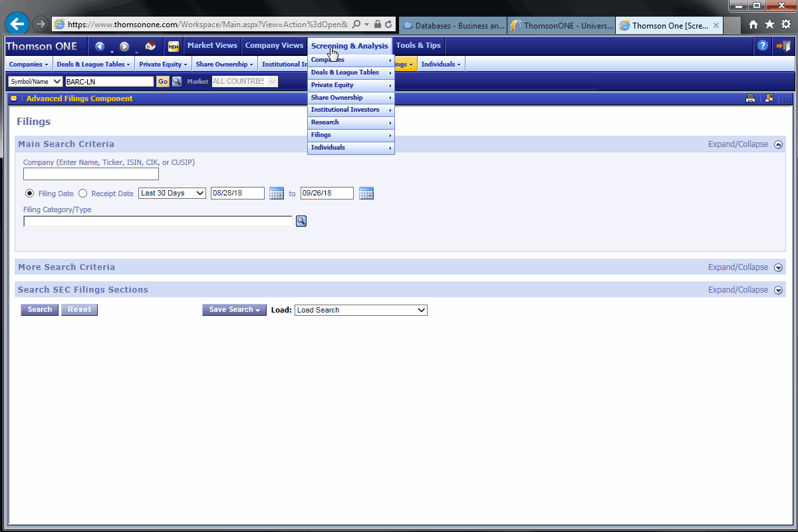Select the Receipt Date radio button
Image resolution: width=798 pixels, height=532 pixels.
point(82,194)
